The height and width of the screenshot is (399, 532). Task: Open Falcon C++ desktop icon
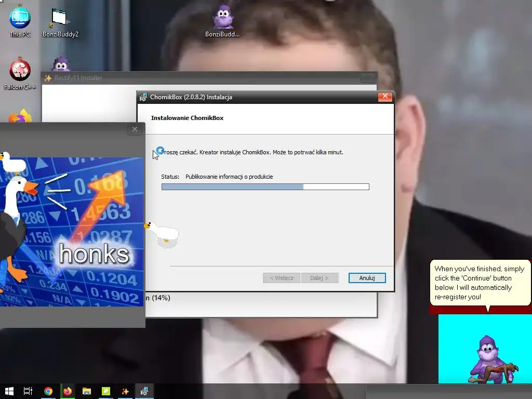click(x=20, y=74)
